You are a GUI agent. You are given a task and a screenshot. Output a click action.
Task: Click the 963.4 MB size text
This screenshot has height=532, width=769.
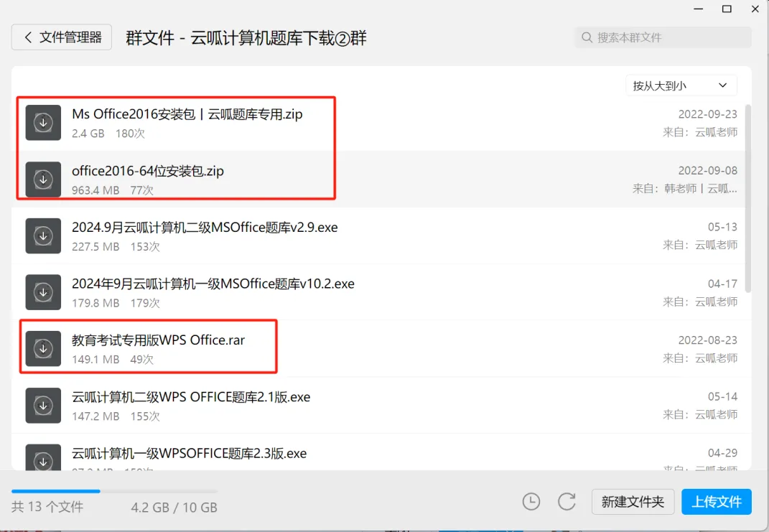tap(95, 190)
